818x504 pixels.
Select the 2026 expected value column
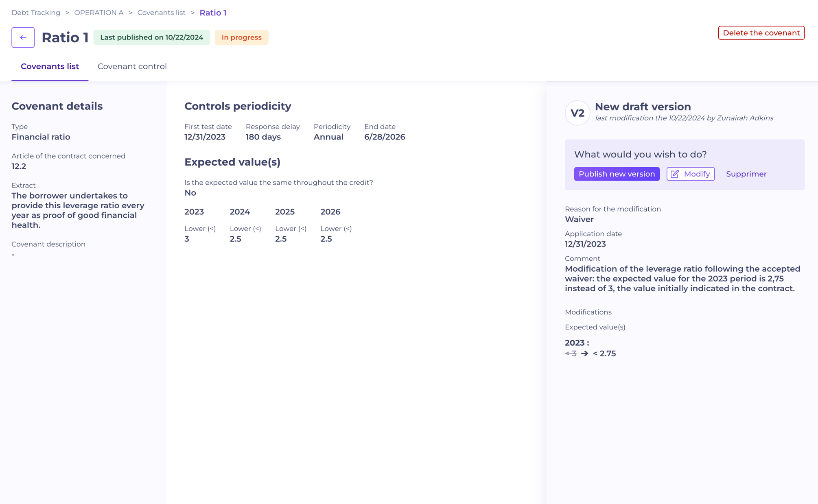(x=330, y=212)
